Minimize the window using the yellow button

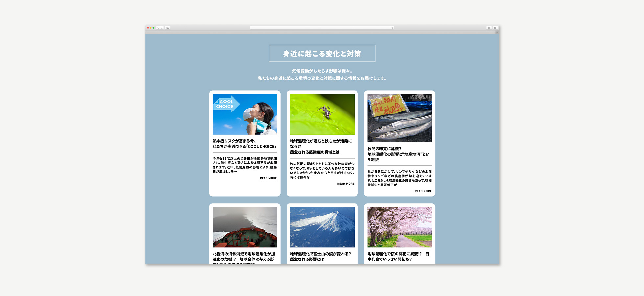(x=150, y=28)
